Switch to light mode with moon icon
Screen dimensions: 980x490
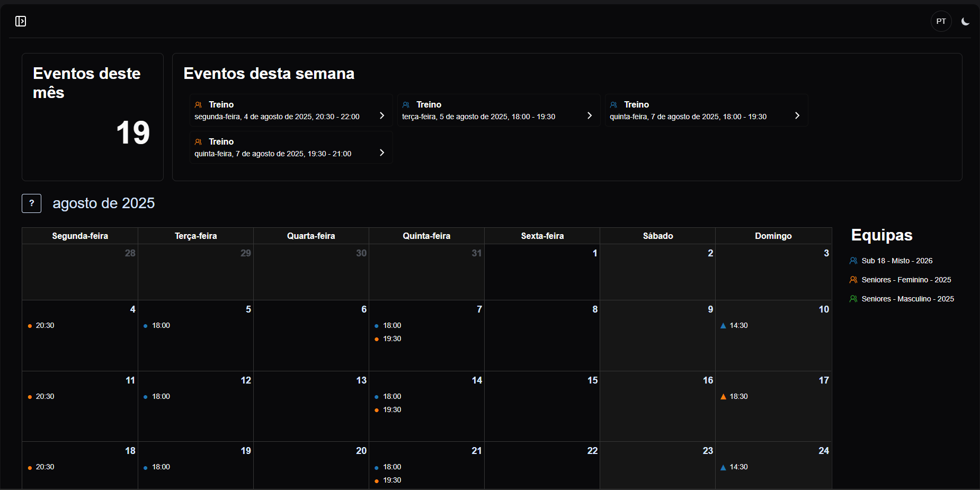tap(965, 22)
